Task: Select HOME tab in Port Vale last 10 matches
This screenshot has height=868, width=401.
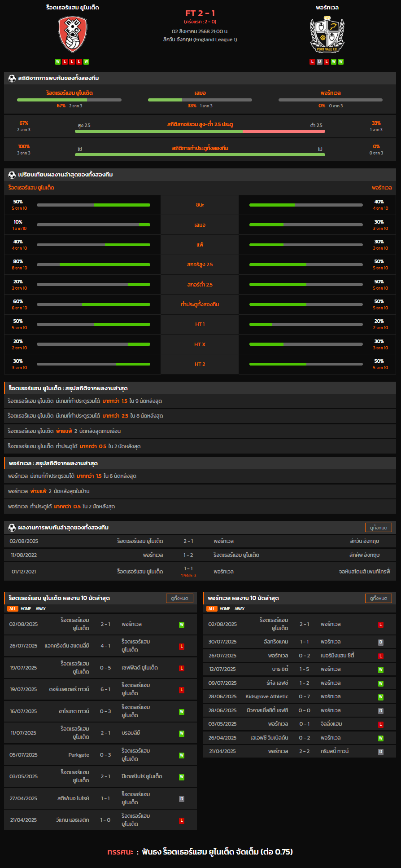Action: (225, 609)
